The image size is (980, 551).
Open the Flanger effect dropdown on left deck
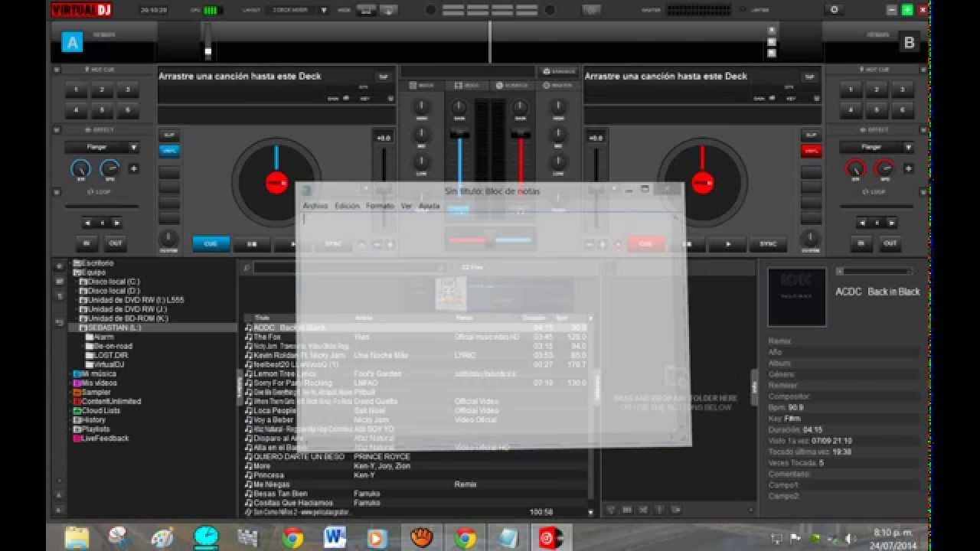coord(102,147)
